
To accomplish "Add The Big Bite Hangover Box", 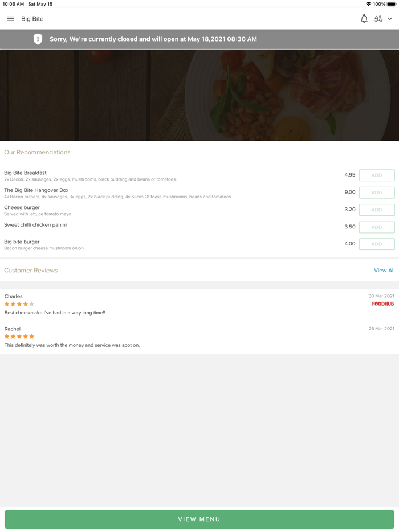I will [x=377, y=193].
